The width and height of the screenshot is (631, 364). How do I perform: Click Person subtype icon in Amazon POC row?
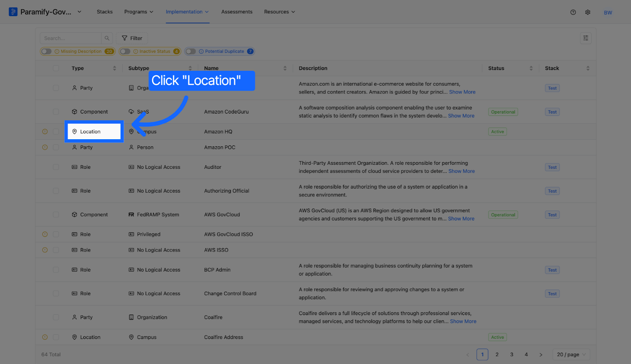pos(131,147)
